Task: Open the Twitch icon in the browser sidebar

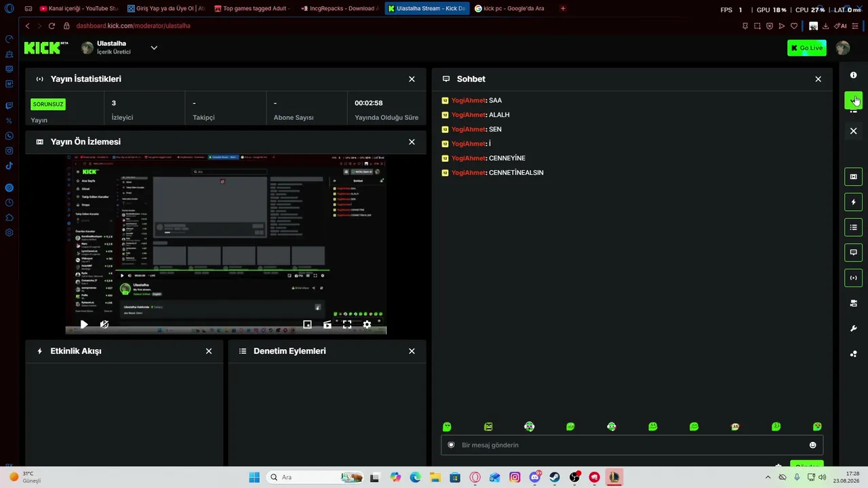Action: tap(9, 106)
